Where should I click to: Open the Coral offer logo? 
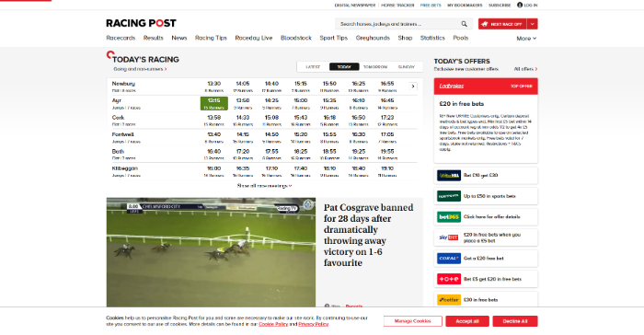(449, 258)
